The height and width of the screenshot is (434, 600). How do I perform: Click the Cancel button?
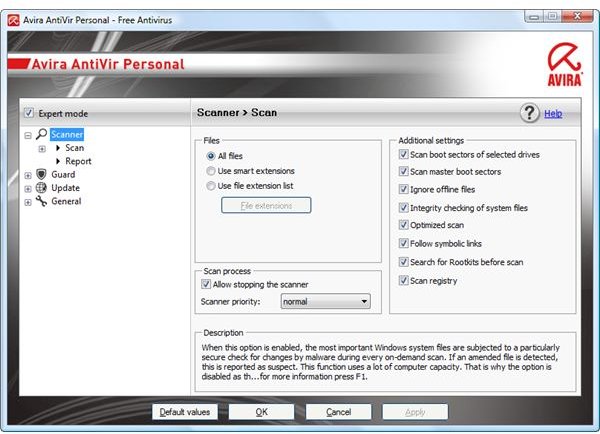coord(339,412)
